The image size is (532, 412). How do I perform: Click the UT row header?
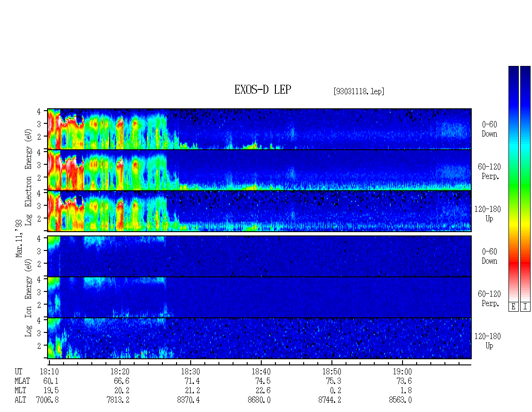(x=19, y=372)
